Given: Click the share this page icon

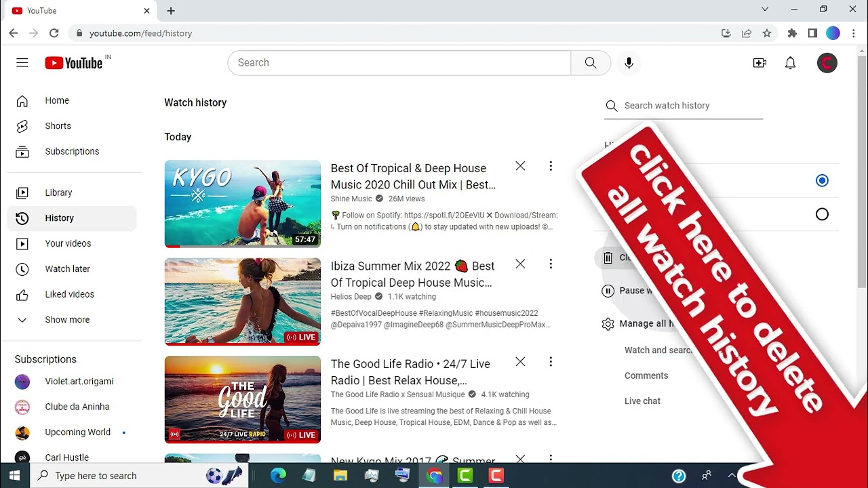Looking at the screenshot, I should point(747,33).
